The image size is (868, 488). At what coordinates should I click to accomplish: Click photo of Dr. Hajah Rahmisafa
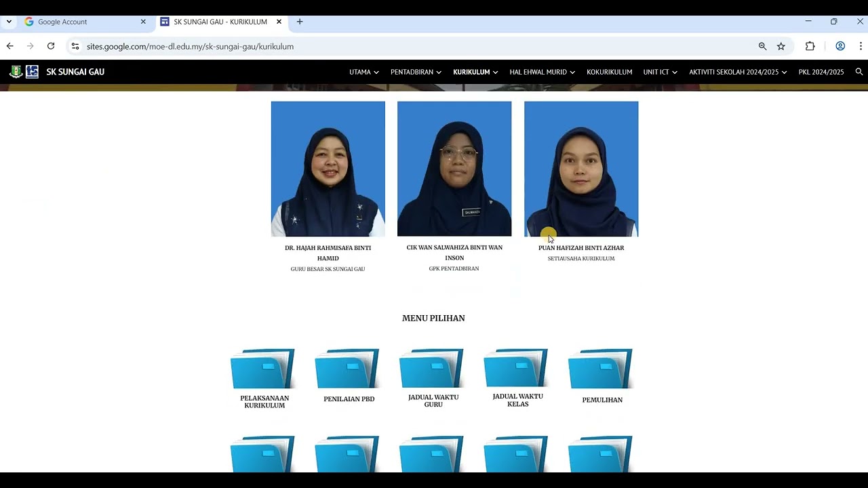[328, 169]
